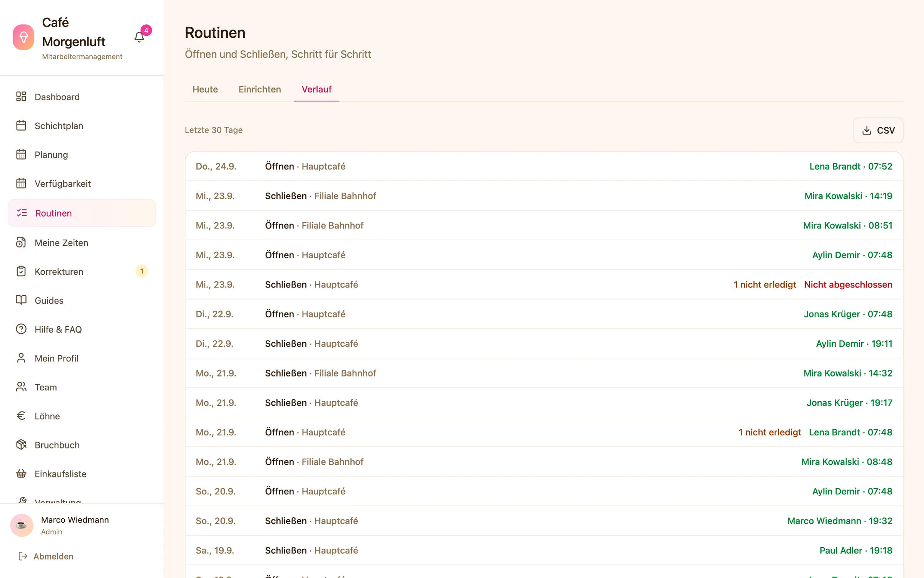Click the Café Morgenluft logo icon
This screenshot has width=924, height=578.
23,37
